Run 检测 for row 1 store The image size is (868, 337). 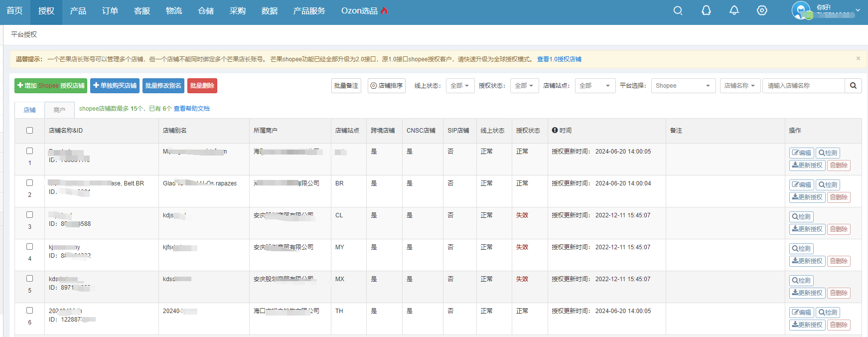(828, 153)
